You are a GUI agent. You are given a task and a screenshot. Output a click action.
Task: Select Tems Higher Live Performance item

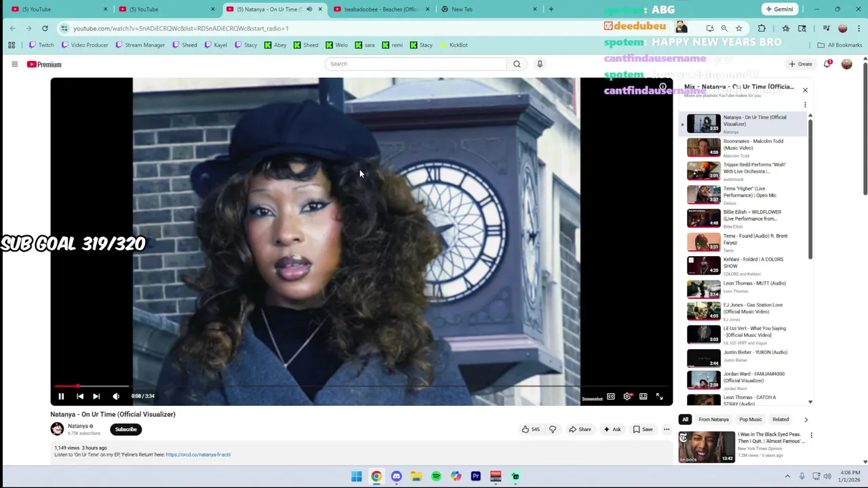click(745, 195)
